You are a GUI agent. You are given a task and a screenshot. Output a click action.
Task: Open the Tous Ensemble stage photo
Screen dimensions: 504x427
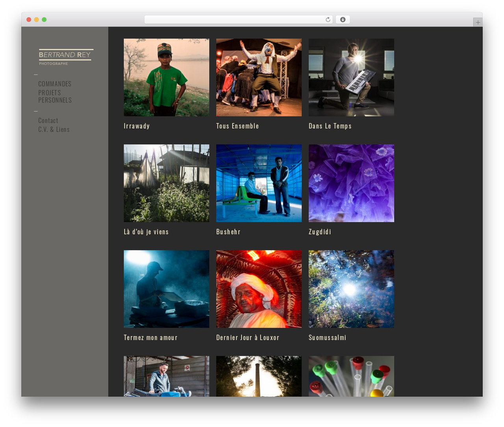pyautogui.click(x=259, y=77)
